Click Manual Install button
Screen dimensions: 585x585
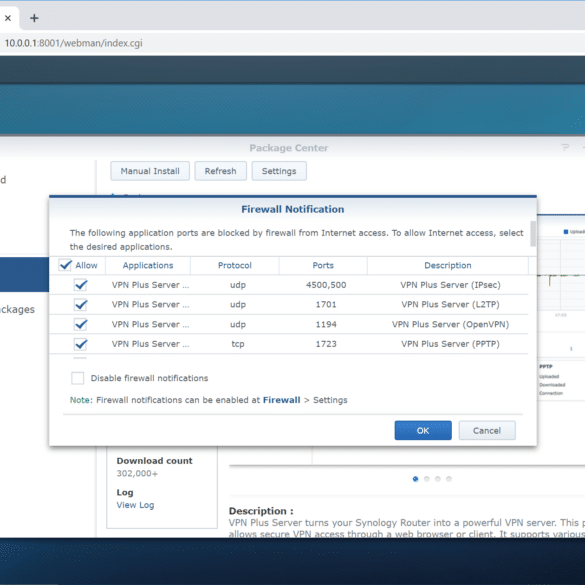click(x=150, y=171)
